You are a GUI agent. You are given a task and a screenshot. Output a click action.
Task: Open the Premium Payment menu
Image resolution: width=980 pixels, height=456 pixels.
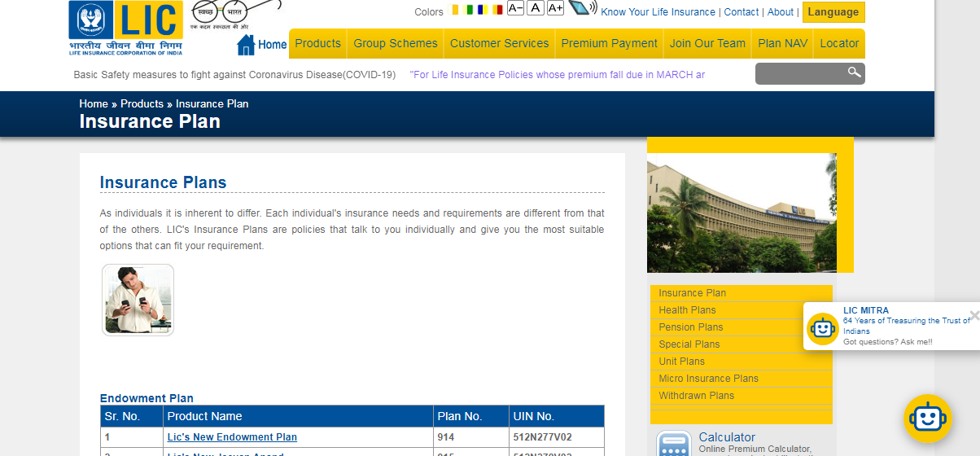click(609, 44)
